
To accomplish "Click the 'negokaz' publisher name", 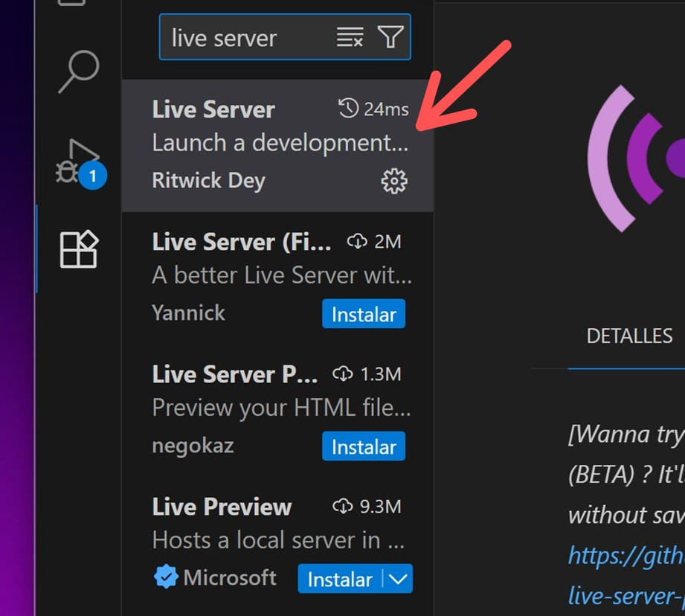I will (193, 446).
